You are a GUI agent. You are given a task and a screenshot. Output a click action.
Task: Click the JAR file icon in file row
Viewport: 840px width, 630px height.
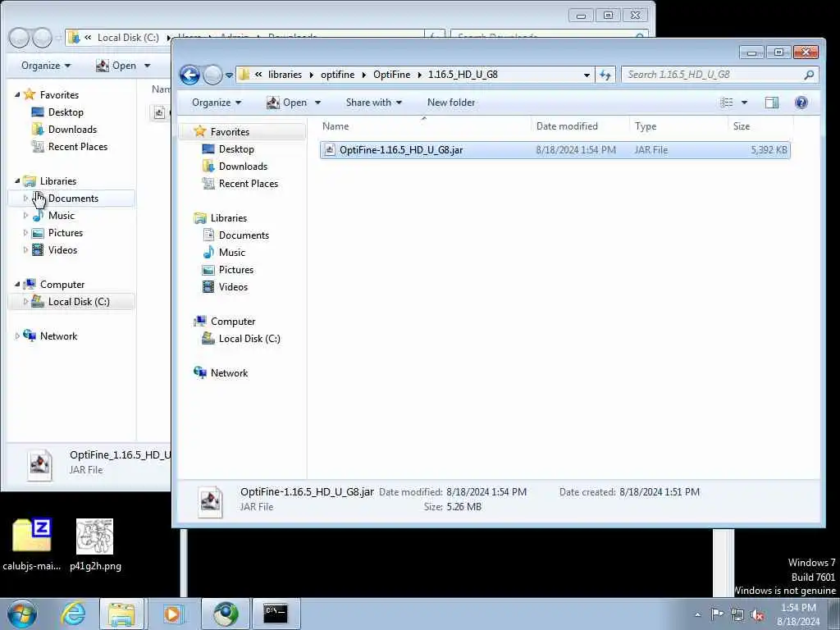[330, 150]
